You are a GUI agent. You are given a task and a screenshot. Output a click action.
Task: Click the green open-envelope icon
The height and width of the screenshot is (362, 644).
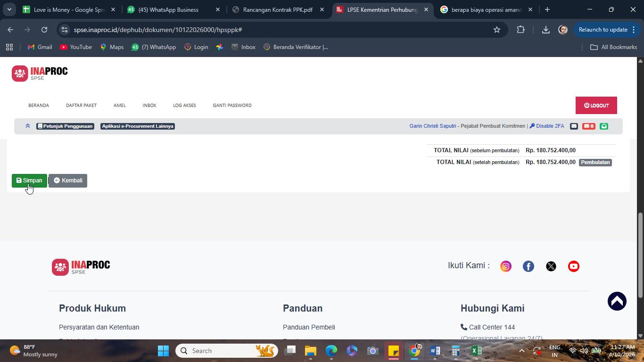604,126
